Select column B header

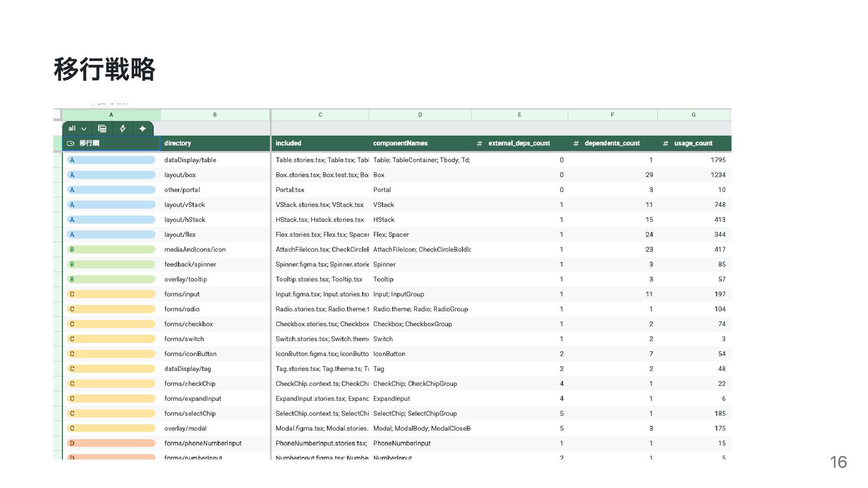215,115
